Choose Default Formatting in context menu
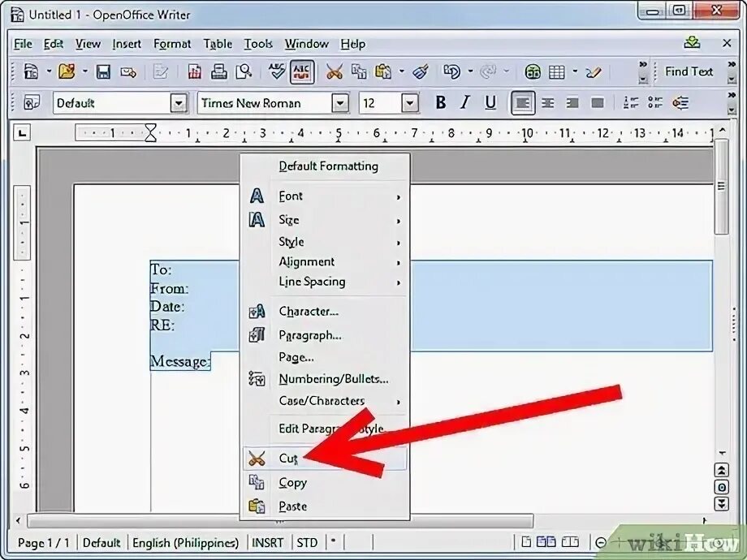The image size is (747, 560). tap(325, 166)
